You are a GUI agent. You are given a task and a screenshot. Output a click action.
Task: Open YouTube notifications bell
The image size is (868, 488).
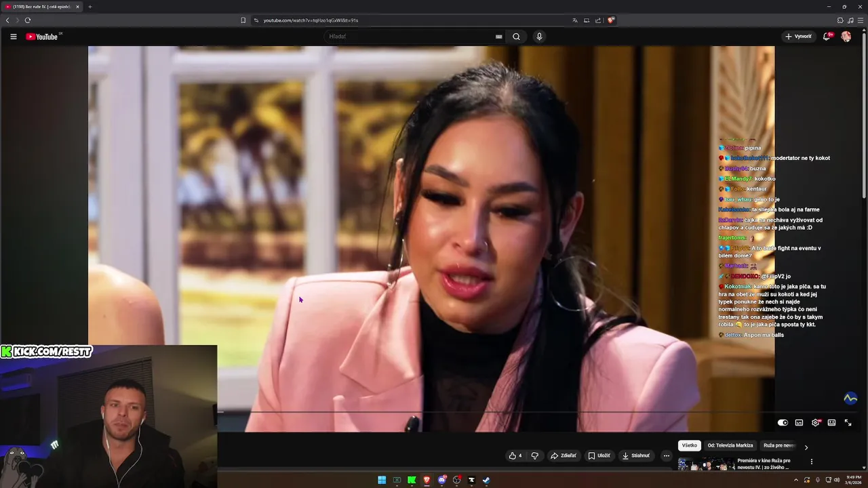827,37
